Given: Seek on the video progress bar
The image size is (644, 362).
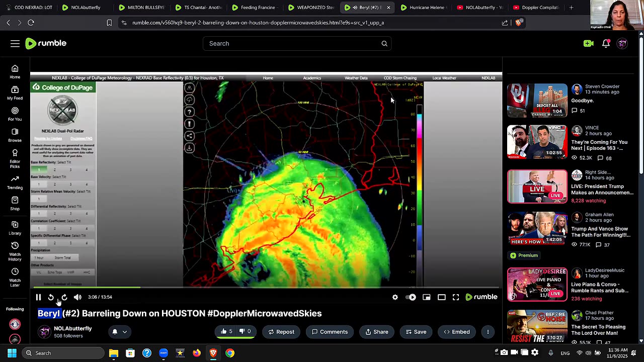Looking at the screenshot, I should click(266, 288).
